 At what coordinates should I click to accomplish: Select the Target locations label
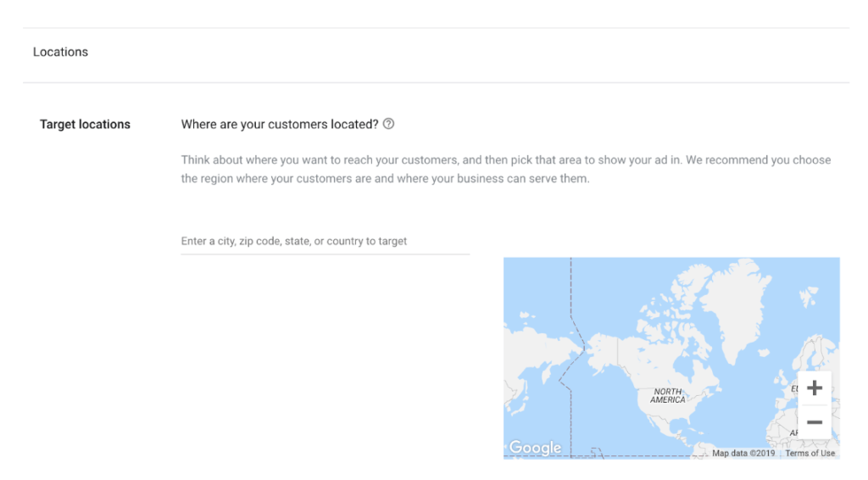[x=85, y=124]
